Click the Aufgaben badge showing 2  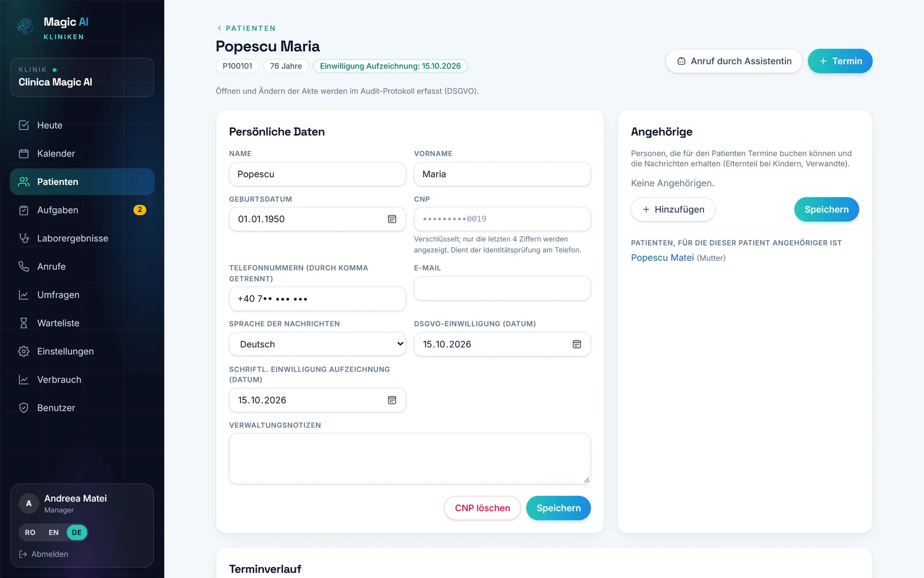point(140,210)
